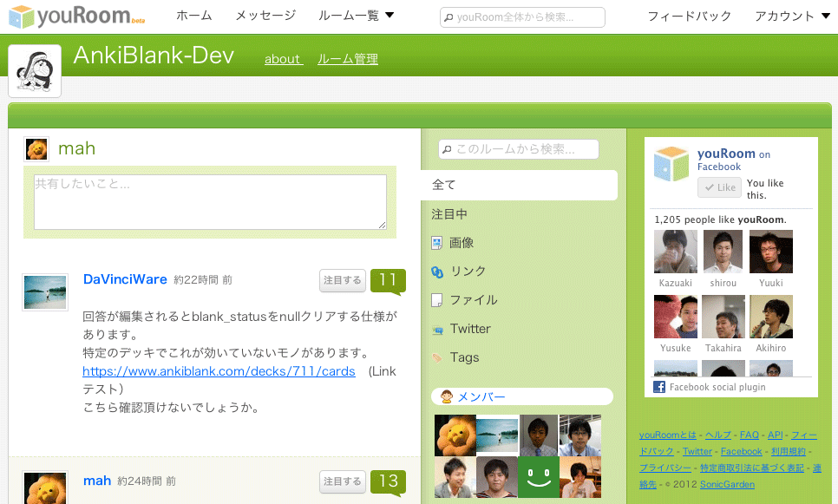Click the youRoom Facebook cube logo
The image size is (838, 504).
point(671,164)
